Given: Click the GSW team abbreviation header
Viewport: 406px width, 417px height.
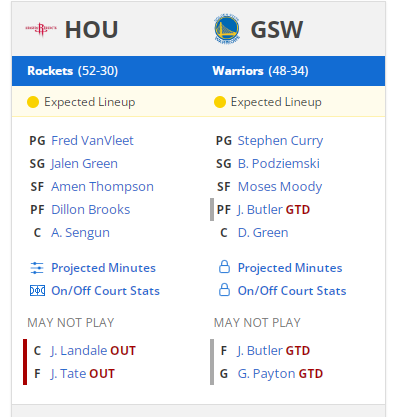Looking at the screenshot, I should [277, 30].
